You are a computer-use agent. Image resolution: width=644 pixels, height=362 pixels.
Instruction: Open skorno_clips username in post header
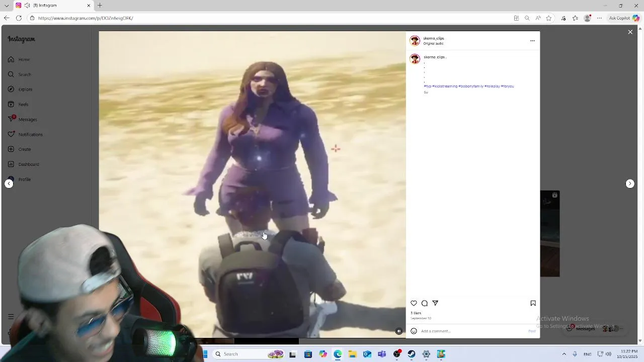[x=434, y=38]
